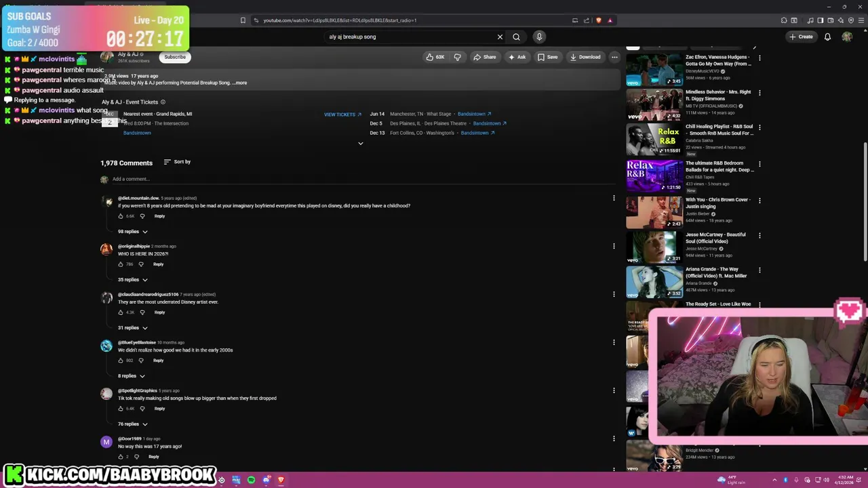Expand 35 replies thread
Image resolution: width=868 pixels, height=488 pixels.
pyautogui.click(x=133, y=280)
